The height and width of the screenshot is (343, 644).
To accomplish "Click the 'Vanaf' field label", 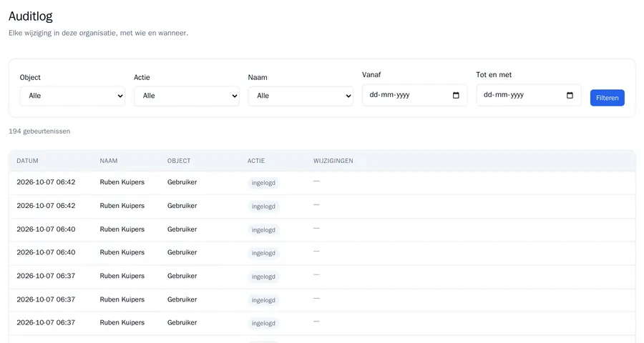I will (x=371, y=74).
